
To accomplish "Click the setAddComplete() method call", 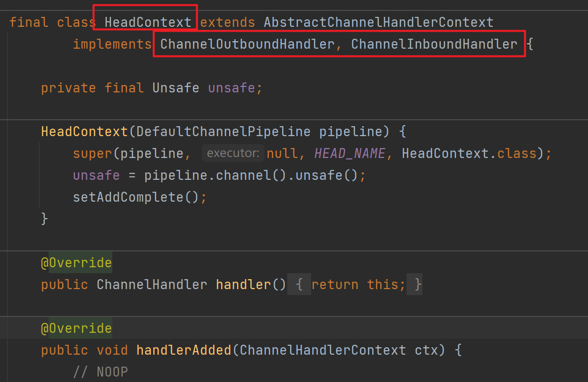I will tap(135, 197).
